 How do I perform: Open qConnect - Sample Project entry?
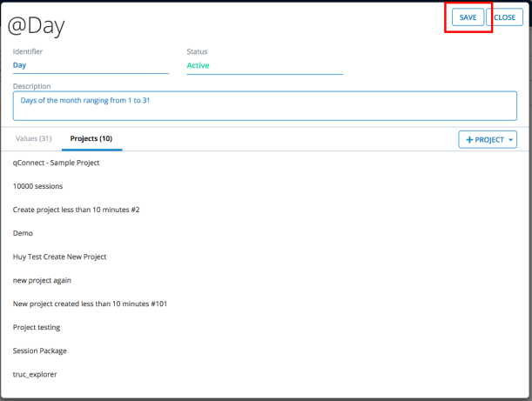coord(56,163)
